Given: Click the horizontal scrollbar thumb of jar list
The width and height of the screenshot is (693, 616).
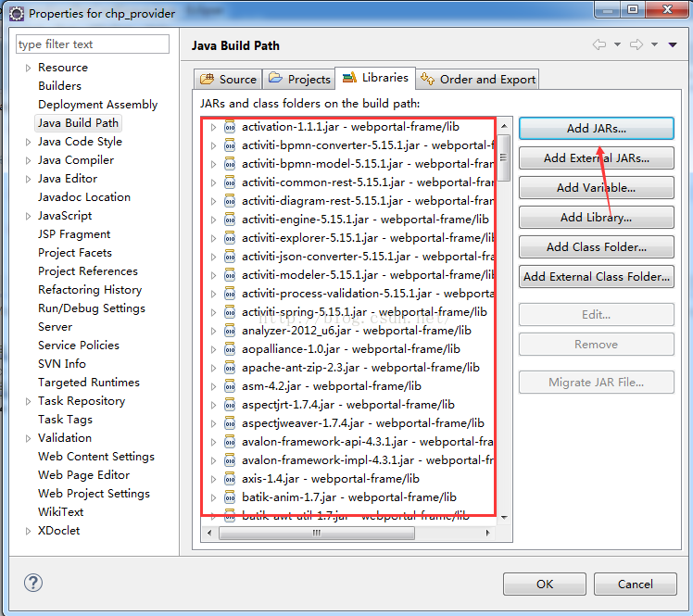Looking at the screenshot, I should [317, 533].
